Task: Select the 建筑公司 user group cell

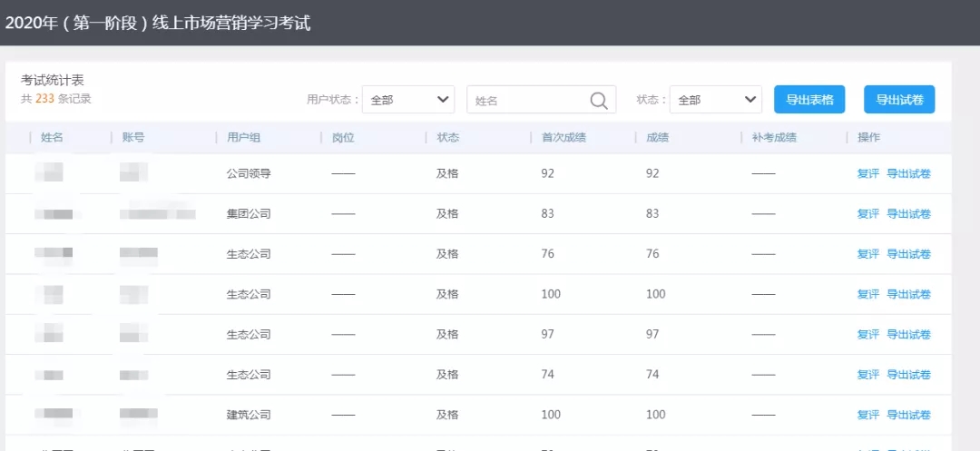Action: coord(249,415)
